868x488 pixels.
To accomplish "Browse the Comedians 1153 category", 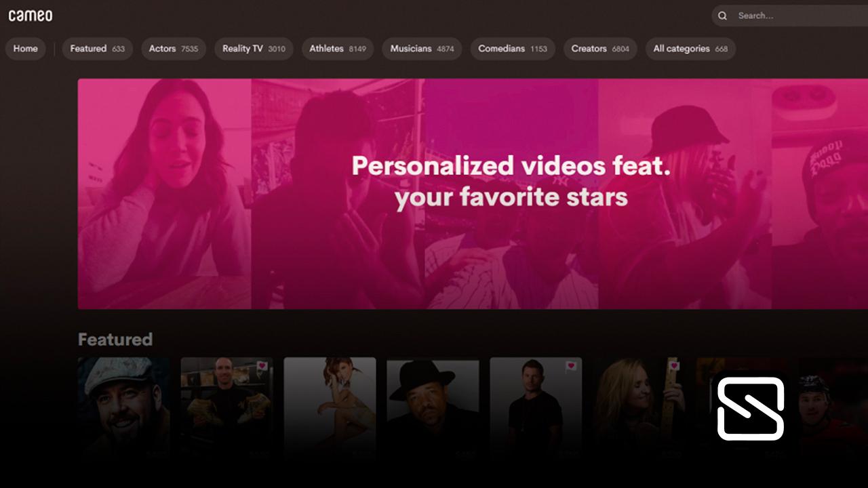I will point(512,48).
